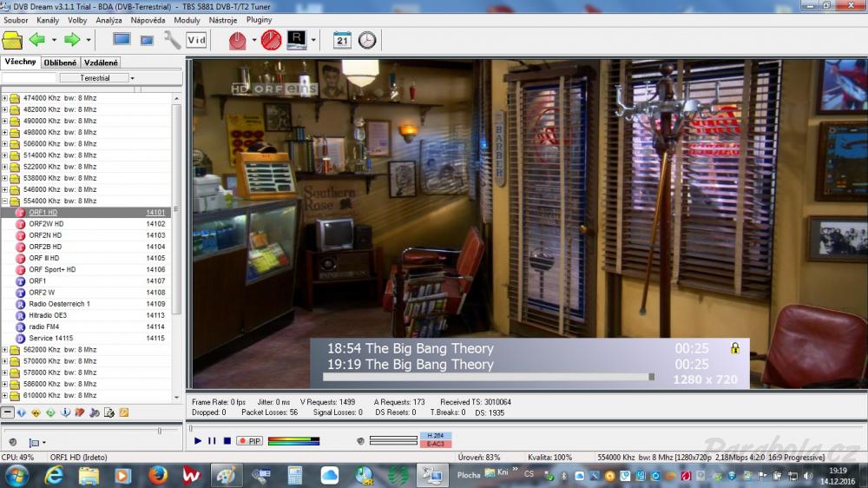Image resolution: width=868 pixels, height=488 pixels.
Task: Click the orange square icon under channel list
Action: pos(124,412)
